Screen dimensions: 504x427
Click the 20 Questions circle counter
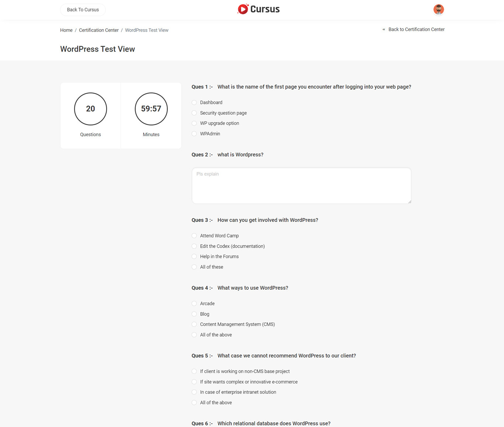90,109
